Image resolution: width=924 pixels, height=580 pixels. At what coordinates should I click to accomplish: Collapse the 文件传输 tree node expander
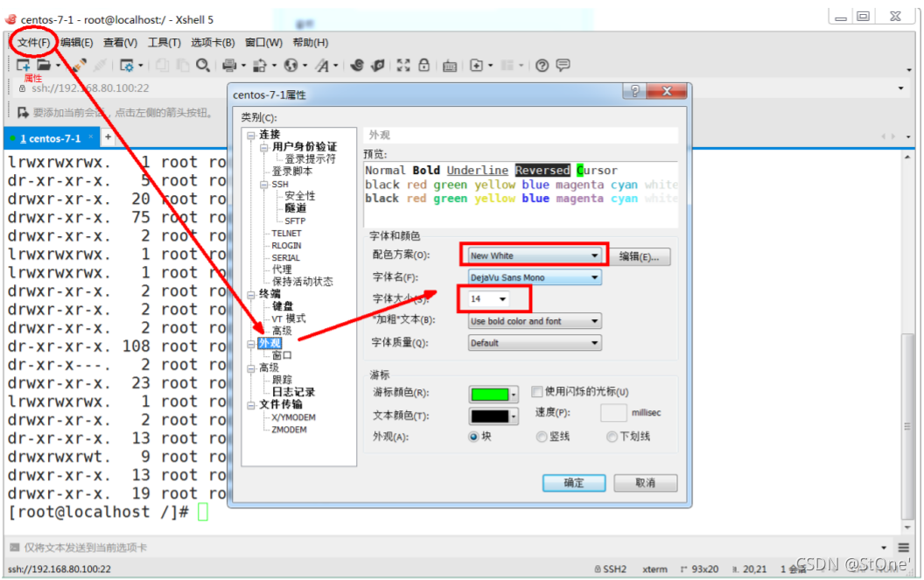coord(251,405)
